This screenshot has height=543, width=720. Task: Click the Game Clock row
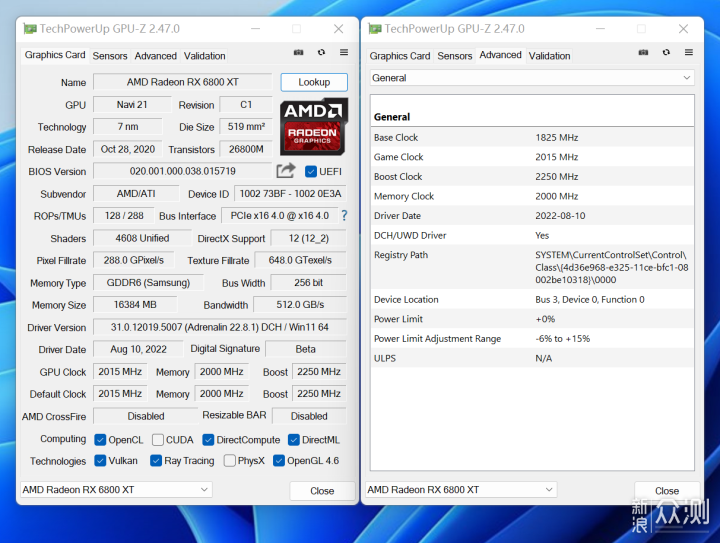(x=532, y=157)
